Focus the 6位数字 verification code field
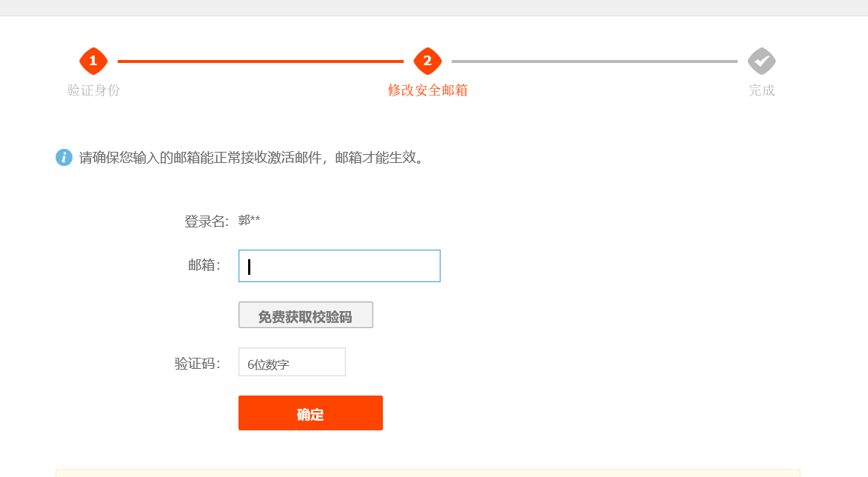The height and width of the screenshot is (477, 868). [292, 362]
